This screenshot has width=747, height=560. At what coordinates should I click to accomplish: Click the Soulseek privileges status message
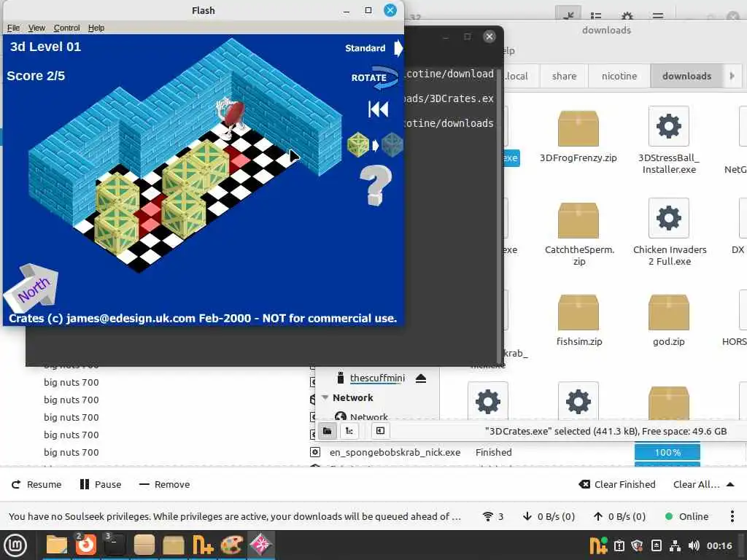pos(234,517)
